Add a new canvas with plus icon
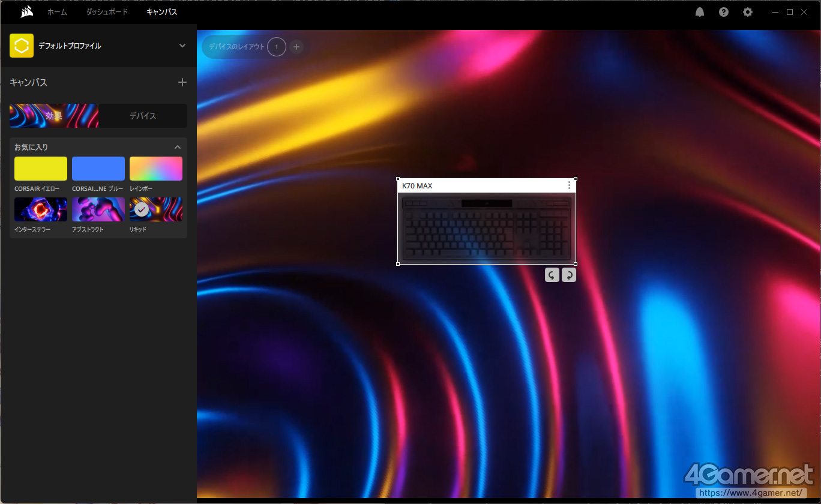Viewport: 821px width, 504px height. pos(182,82)
